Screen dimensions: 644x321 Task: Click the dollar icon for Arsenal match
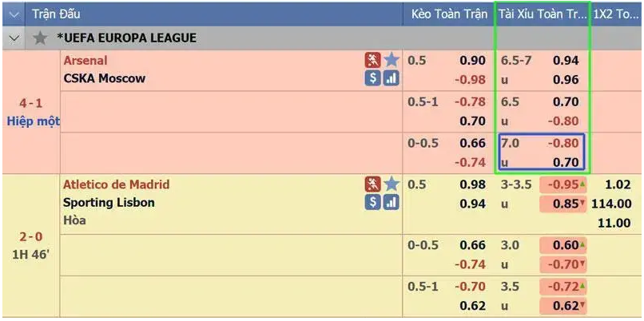tap(372, 78)
